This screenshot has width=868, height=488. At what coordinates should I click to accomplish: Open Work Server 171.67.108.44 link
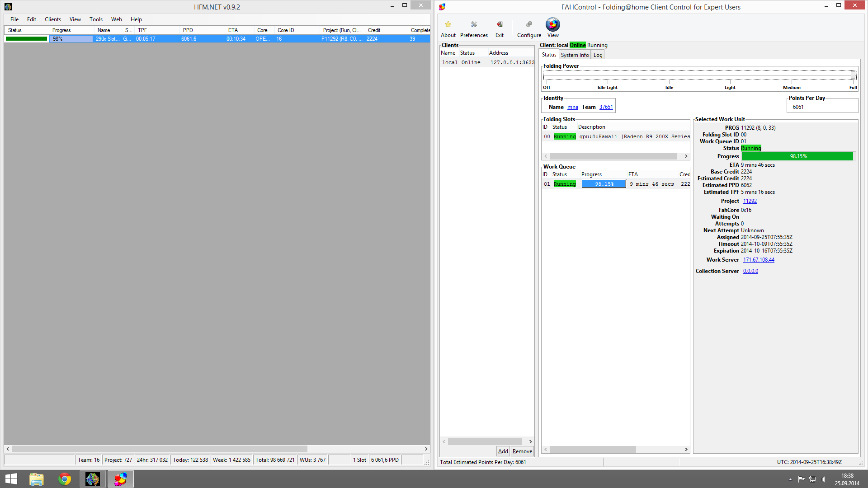(758, 260)
